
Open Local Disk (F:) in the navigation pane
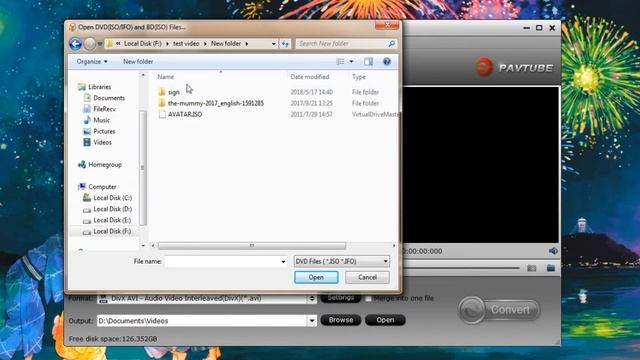(112, 231)
